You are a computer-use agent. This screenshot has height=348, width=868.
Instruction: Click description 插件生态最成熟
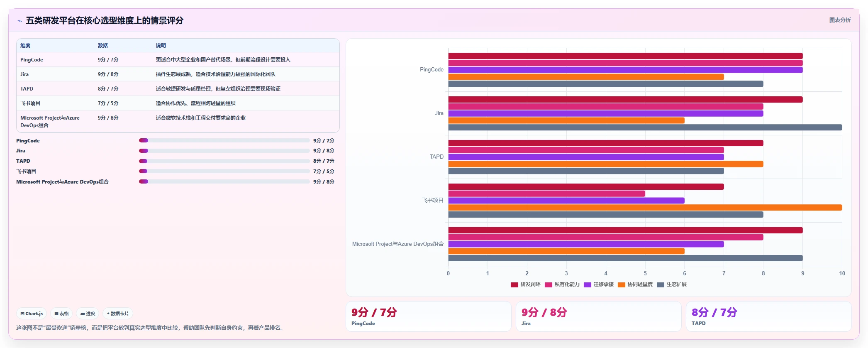[x=215, y=74]
